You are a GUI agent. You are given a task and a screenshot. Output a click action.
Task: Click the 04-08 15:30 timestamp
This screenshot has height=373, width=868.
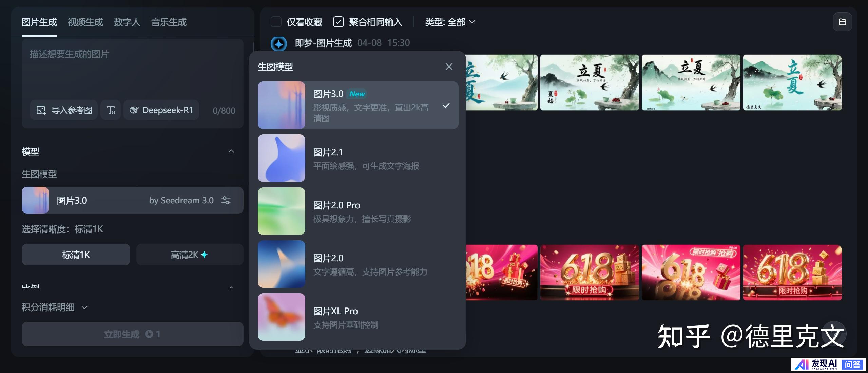click(x=384, y=43)
